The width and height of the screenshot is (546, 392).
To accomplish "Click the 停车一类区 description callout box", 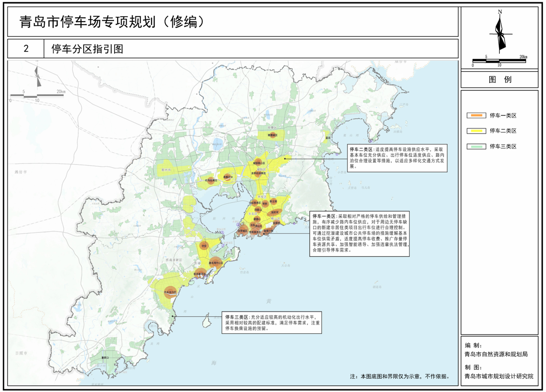I will tap(359, 233).
